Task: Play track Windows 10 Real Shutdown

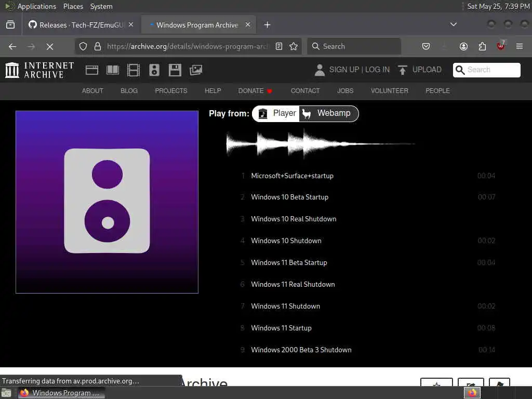Action: (368, 219)
